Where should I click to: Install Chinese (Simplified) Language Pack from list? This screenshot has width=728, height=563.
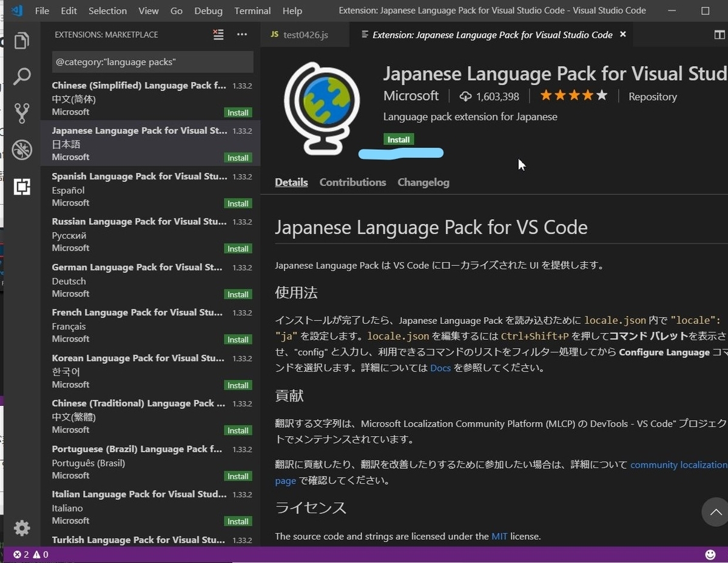click(x=238, y=112)
